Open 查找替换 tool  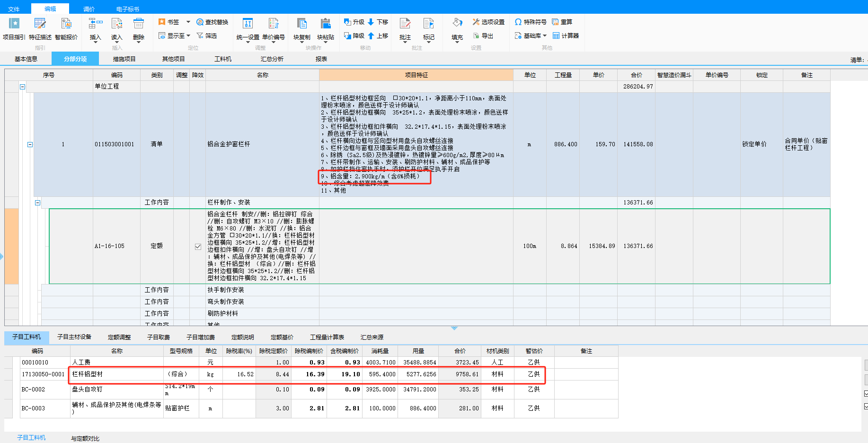[x=212, y=22]
